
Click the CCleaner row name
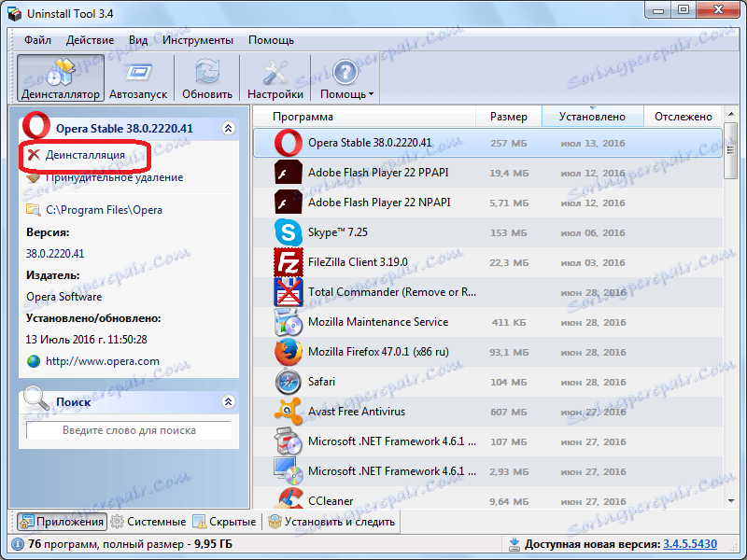(x=331, y=501)
